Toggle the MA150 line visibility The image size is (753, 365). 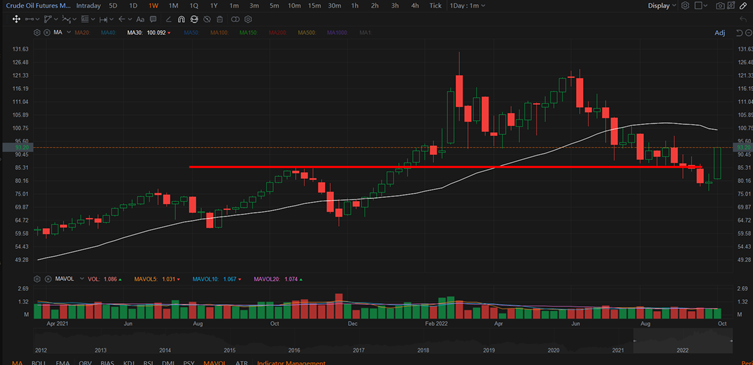(248, 33)
